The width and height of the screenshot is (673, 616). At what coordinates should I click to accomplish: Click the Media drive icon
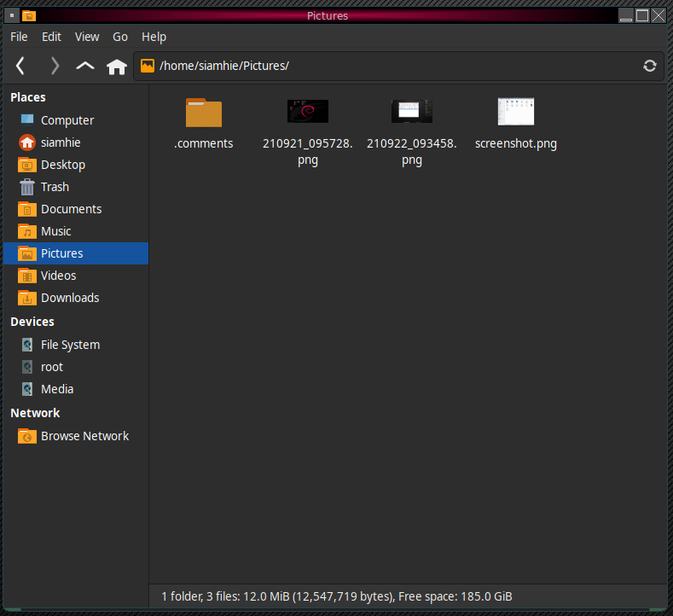[x=27, y=389]
